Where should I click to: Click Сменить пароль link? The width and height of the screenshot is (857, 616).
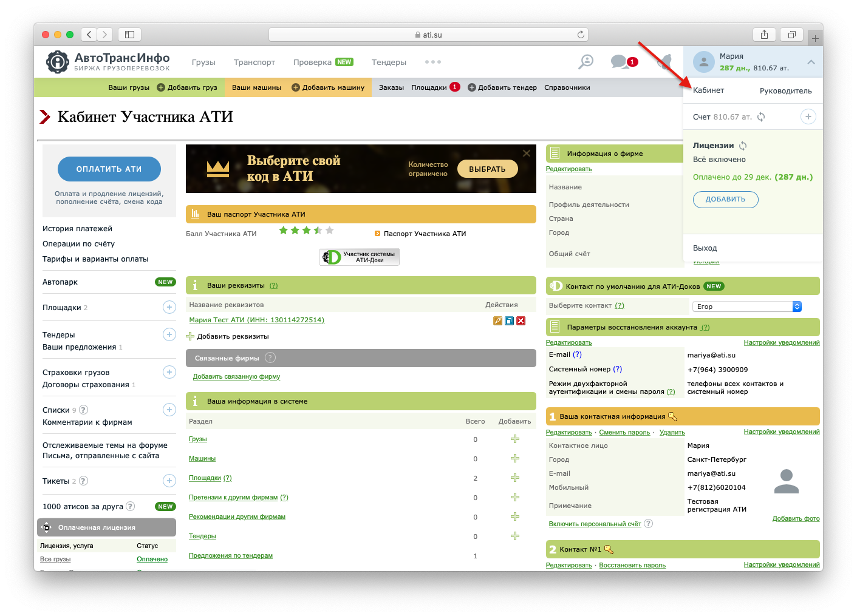624,432
